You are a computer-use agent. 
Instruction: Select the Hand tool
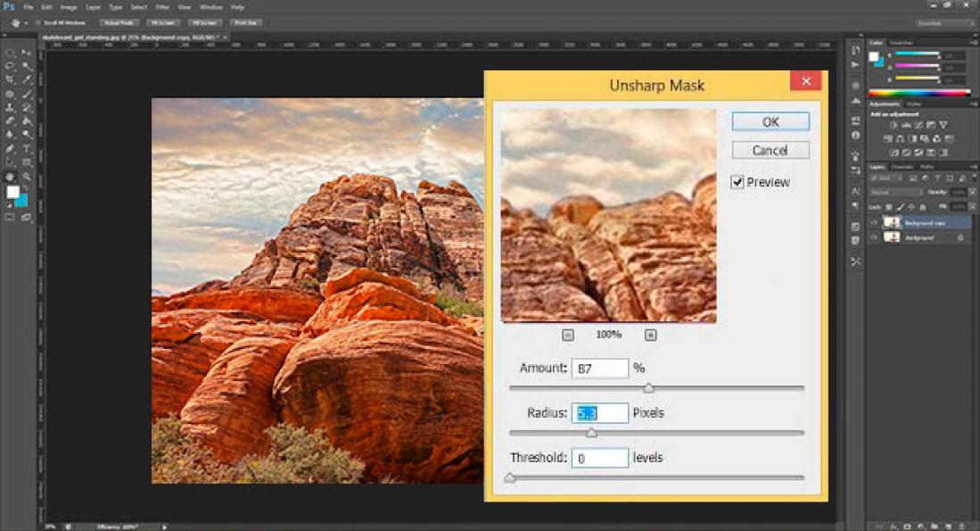10,175
